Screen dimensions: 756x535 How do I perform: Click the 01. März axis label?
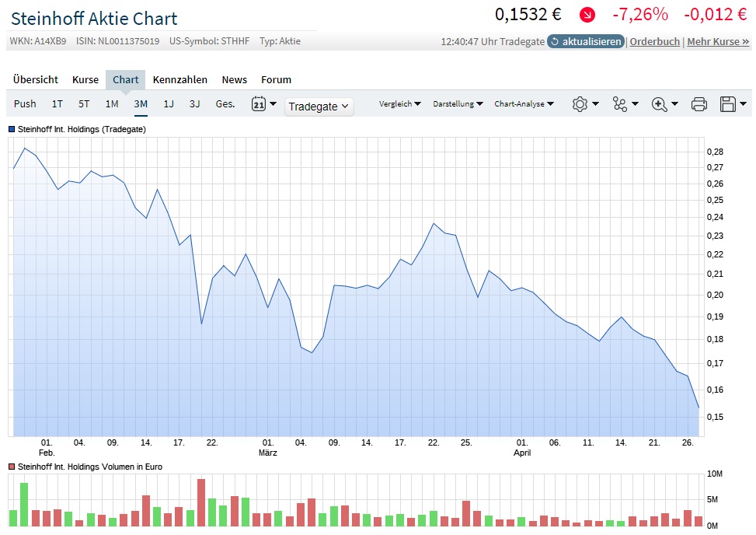pos(268,448)
